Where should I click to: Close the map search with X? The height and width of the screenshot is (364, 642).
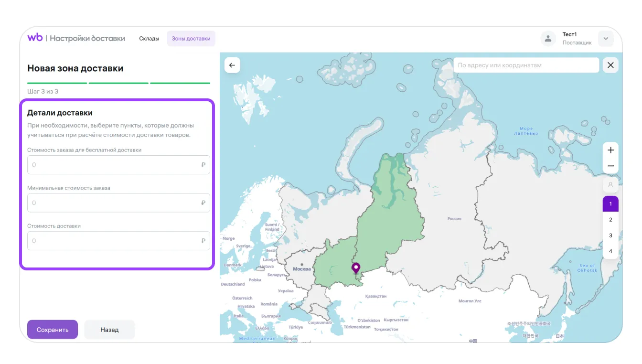point(610,65)
